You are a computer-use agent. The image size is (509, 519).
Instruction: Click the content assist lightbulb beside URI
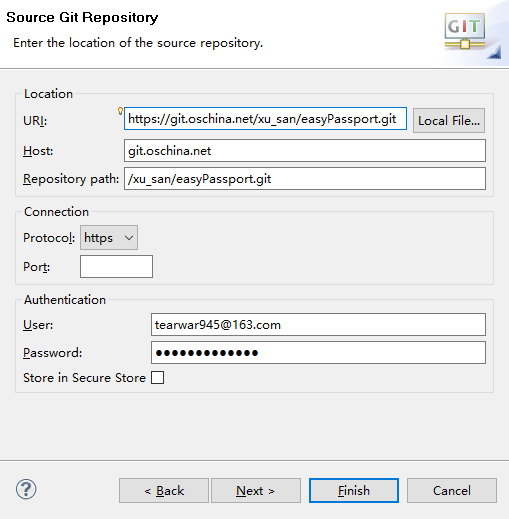[x=120, y=111]
